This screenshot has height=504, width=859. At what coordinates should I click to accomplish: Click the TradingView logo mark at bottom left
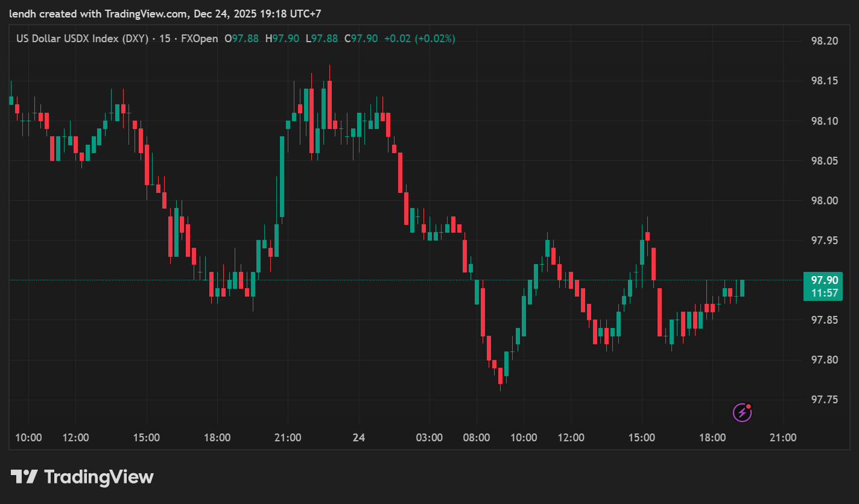point(24,477)
